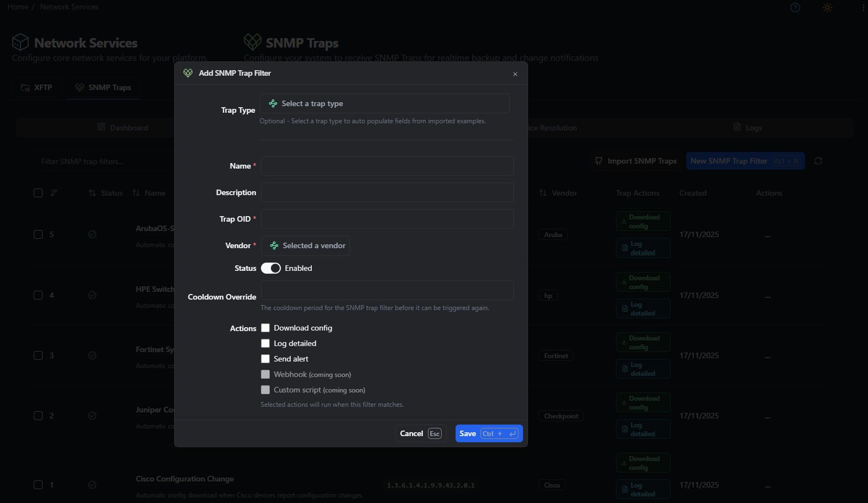868x503 pixels.
Task: Open the actions menu for the Checkpoint row
Action: click(768, 417)
